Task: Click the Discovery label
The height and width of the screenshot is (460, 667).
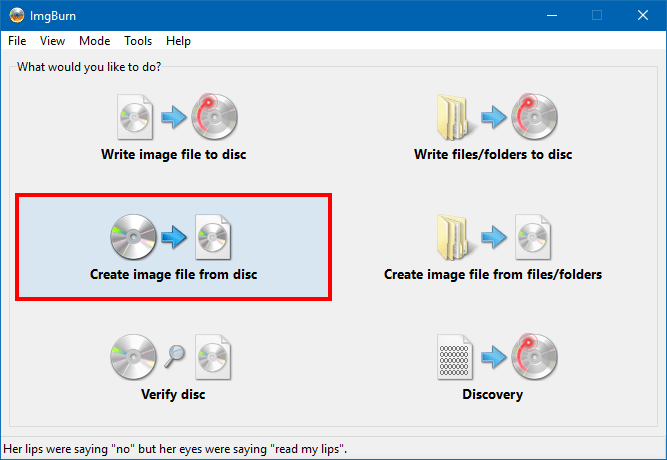Action: [493, 394]
